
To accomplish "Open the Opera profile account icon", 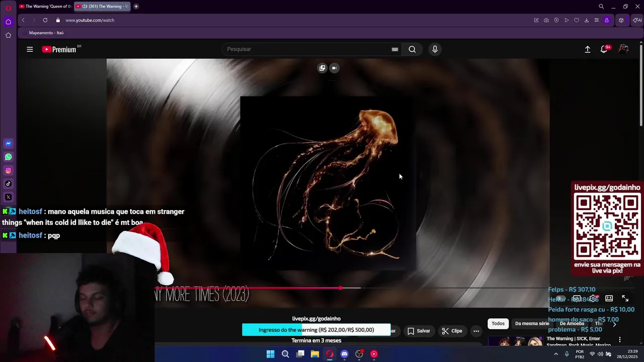I will [x=607, y=20].
